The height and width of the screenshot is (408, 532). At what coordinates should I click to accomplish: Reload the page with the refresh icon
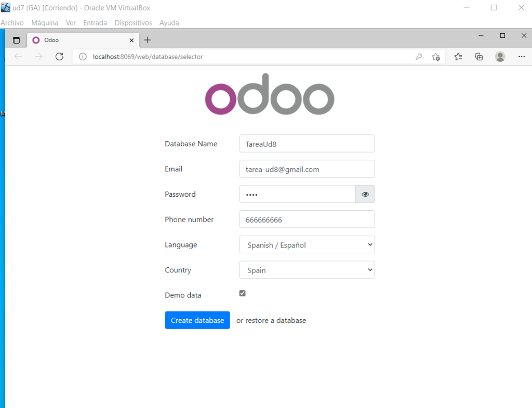click(x=59, y=57)
